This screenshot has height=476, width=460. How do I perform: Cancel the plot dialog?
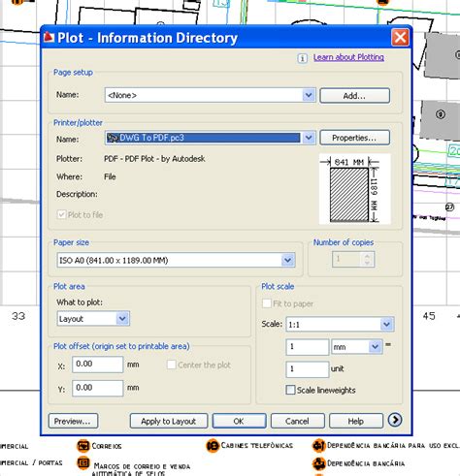pos(297,421)
